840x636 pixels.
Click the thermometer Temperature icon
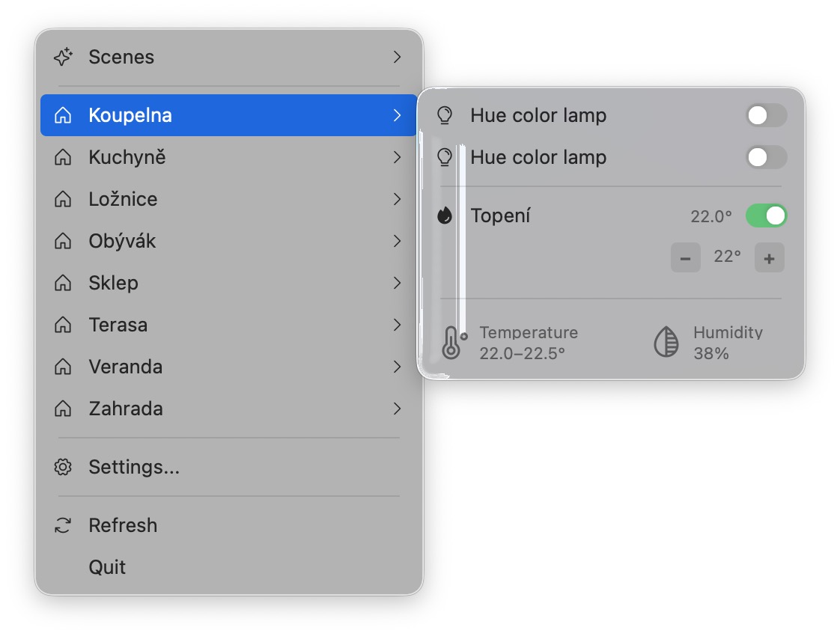point(451,343)
